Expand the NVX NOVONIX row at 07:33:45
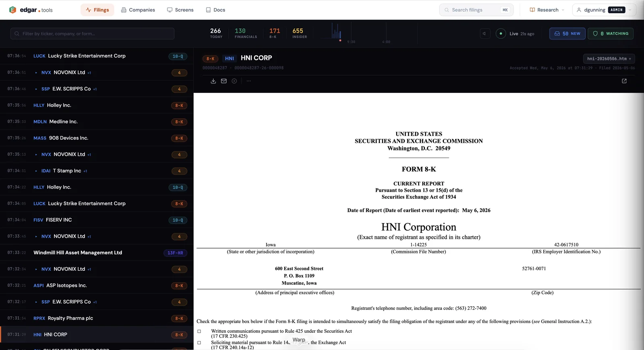This screenshot has height=350, width=644. (36, 237)
